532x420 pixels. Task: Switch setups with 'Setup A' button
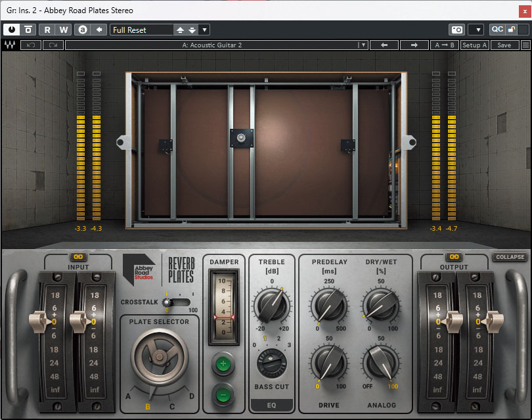point(474,45)
